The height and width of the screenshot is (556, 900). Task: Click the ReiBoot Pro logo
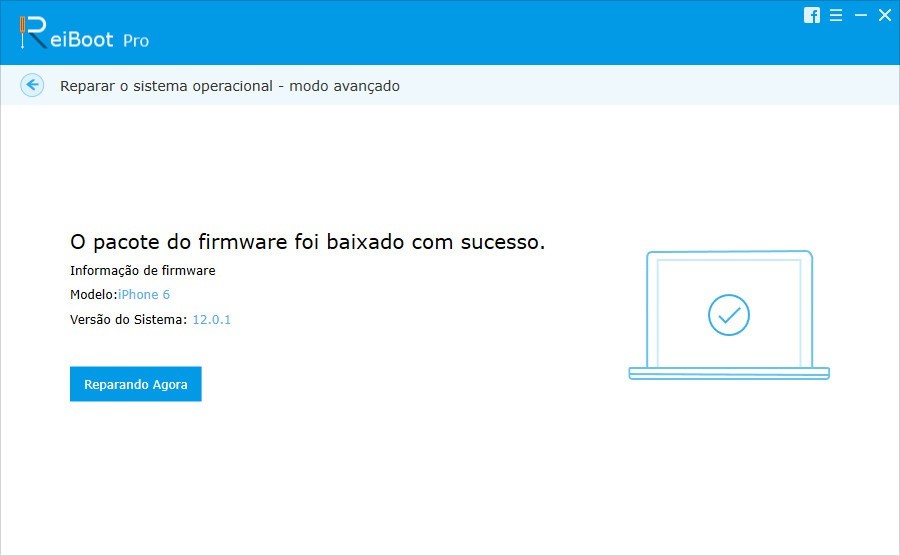tap(84, 33)
